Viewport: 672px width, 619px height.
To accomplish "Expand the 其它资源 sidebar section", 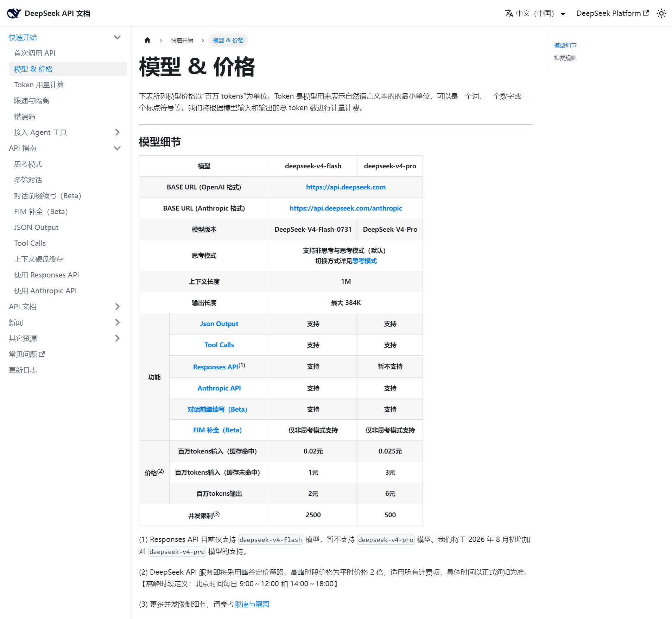I will (x=118, y=338).
